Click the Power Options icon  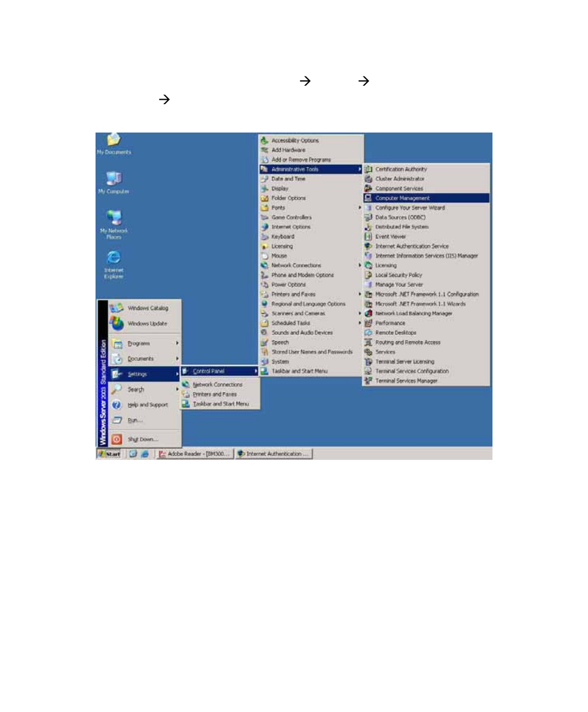[x=264, y=285]
